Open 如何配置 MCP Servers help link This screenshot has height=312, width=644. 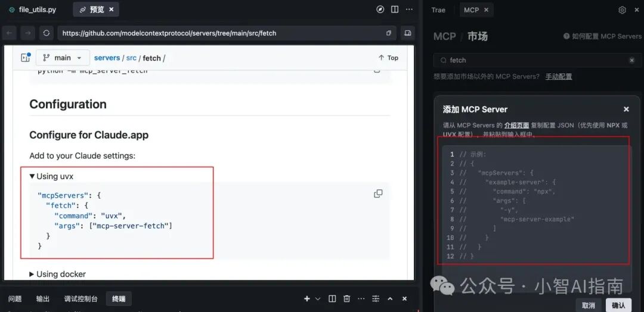pos(602,36)
